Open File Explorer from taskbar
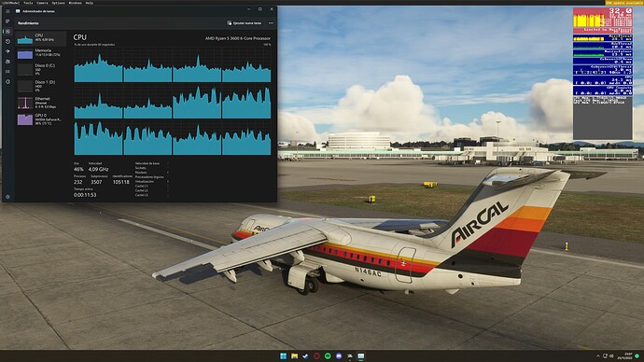644x362 pixels. pos(295,355)
